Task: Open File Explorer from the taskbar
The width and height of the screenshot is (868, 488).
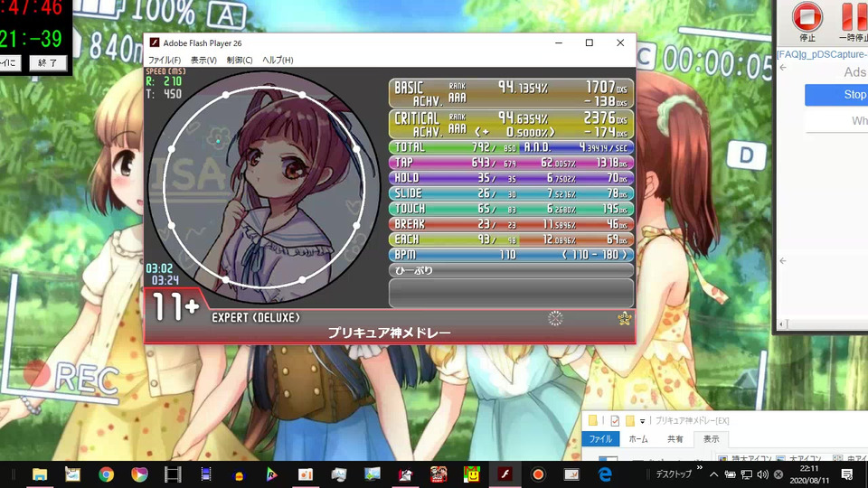Action: click(39, 474)
